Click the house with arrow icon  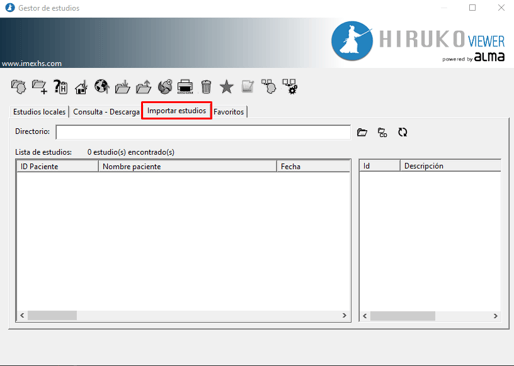(81, 87)
